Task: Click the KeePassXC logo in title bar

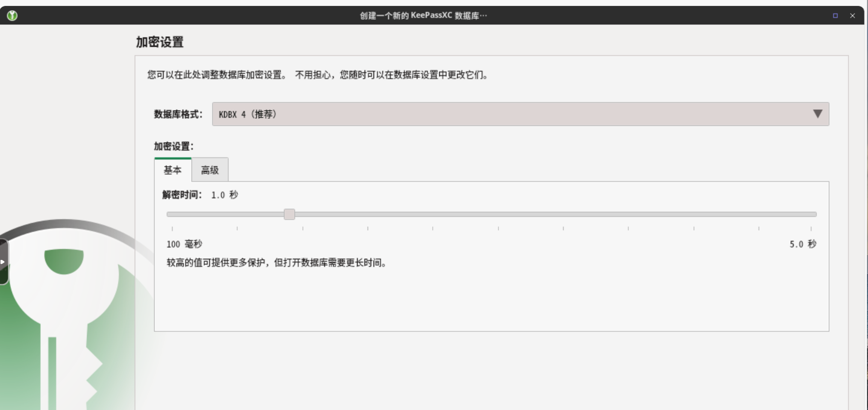Action: click(x=12, y=15)
